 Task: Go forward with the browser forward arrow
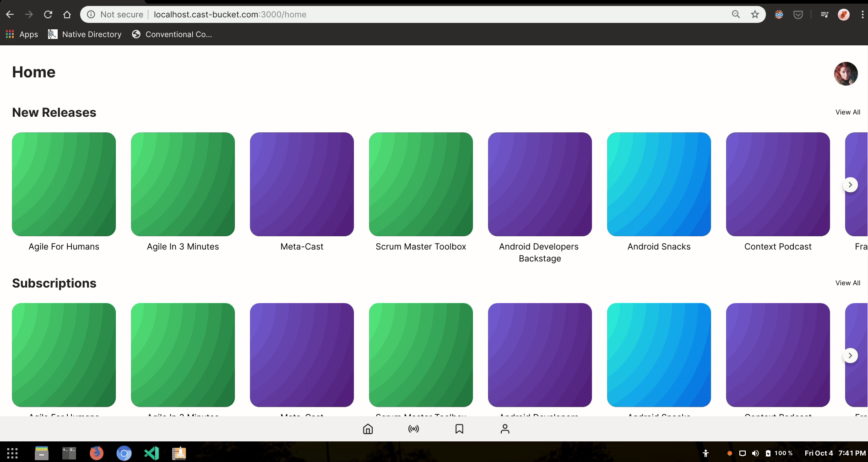click(29, 15)
